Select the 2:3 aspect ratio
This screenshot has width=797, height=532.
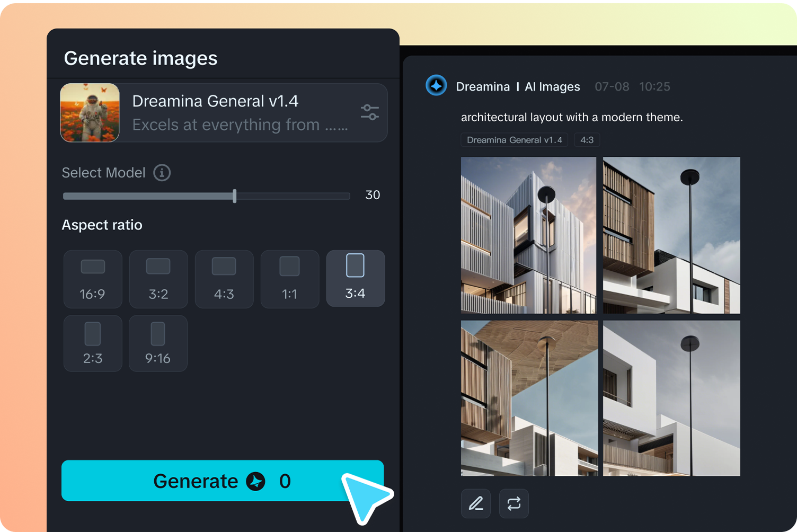pos(93,343)
